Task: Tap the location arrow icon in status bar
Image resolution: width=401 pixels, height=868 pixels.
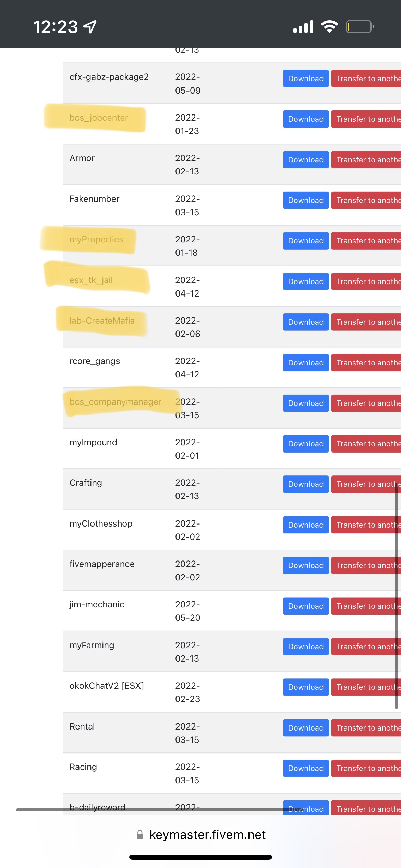Action: [90, 27]
